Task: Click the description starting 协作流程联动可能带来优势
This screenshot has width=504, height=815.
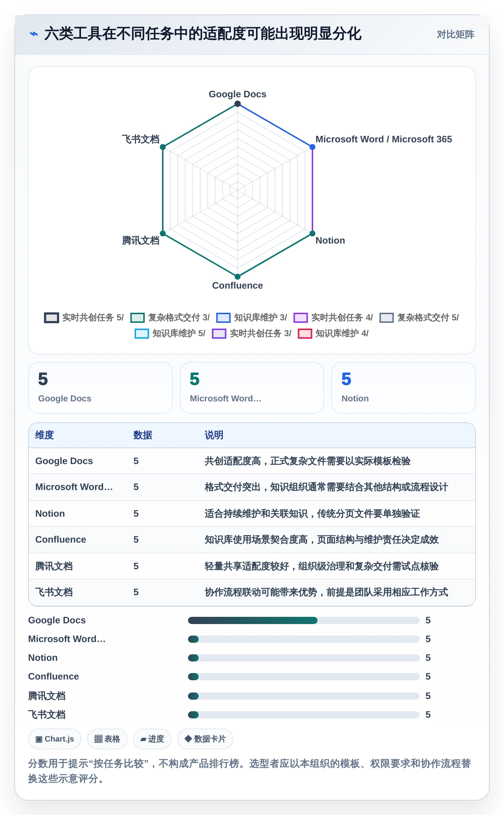Action: click(327, 592)
